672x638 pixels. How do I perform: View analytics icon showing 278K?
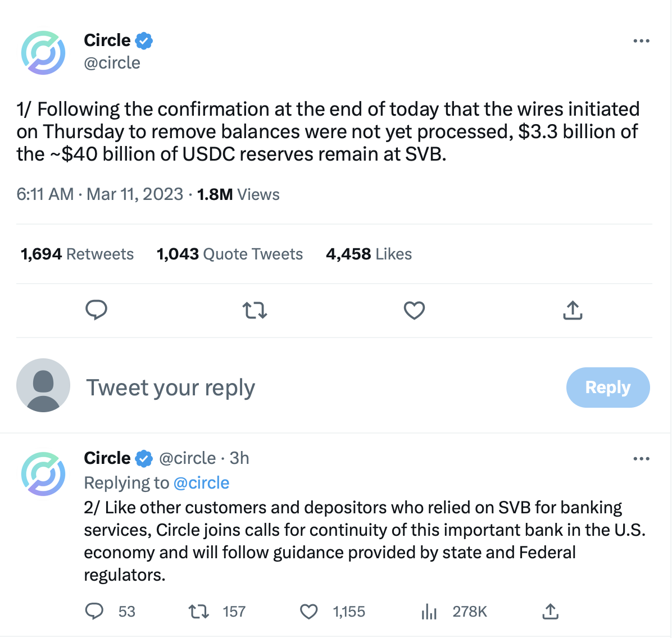click(429, 611)
